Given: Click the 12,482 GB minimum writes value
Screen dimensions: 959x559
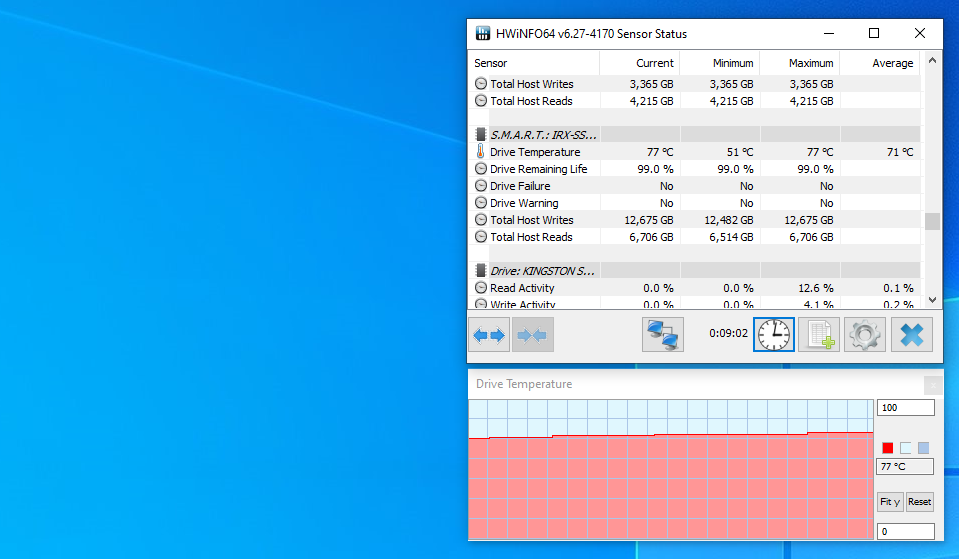Looking at the screenshot, I should [x=728, y=220].
